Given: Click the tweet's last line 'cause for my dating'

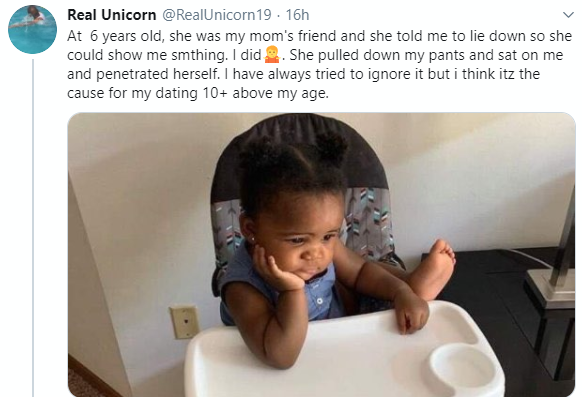Looking at the screenshot, I should tap(198, 93).
